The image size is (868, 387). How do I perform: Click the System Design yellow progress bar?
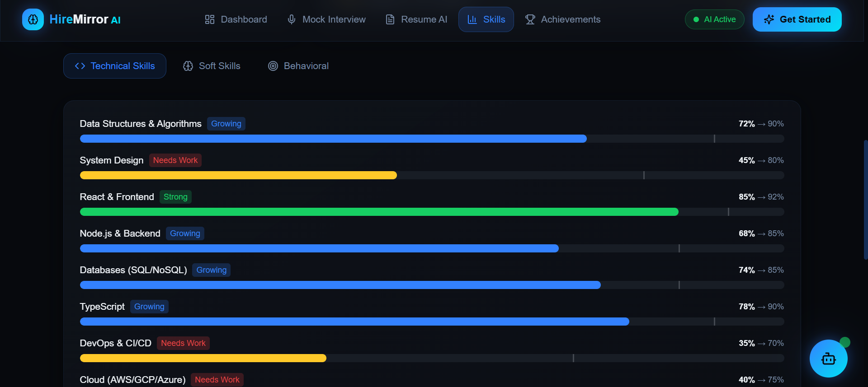(238, 175)
